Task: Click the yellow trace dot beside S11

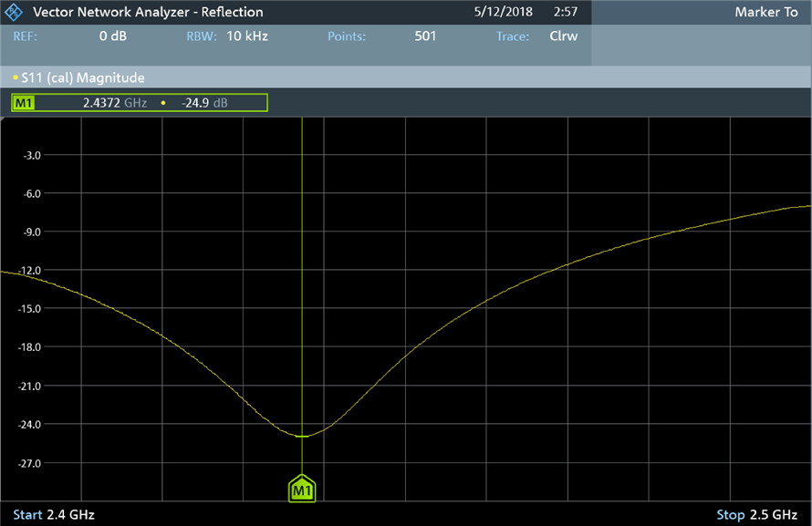Action: pos(16,77)
